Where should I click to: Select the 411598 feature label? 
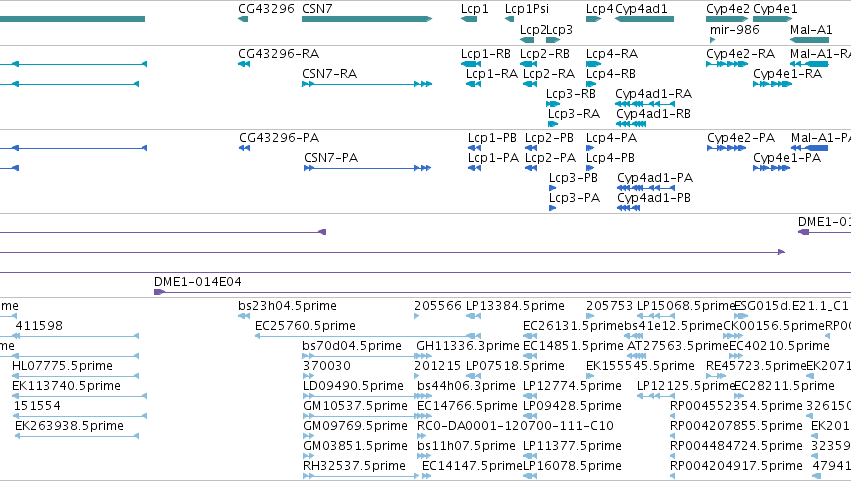point(39,326)
